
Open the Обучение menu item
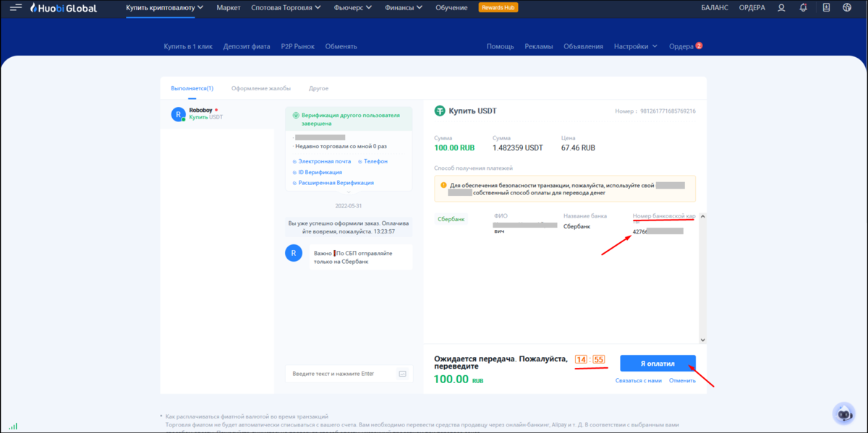451,8
